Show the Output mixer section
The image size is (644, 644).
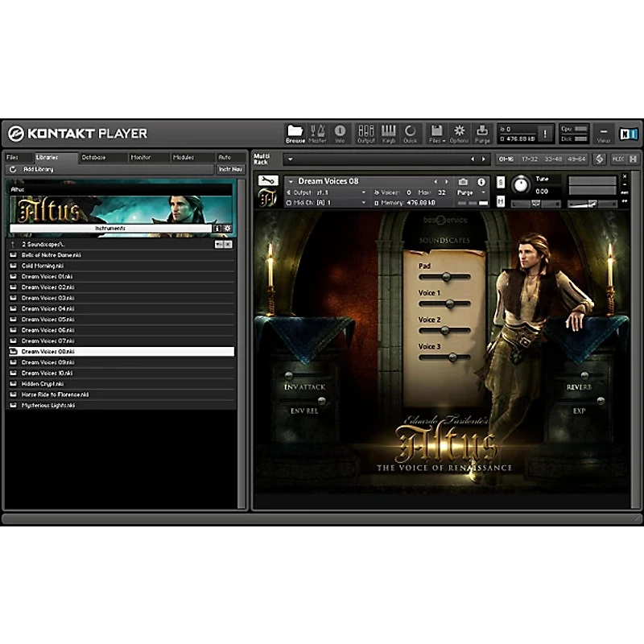click(366, 134)
